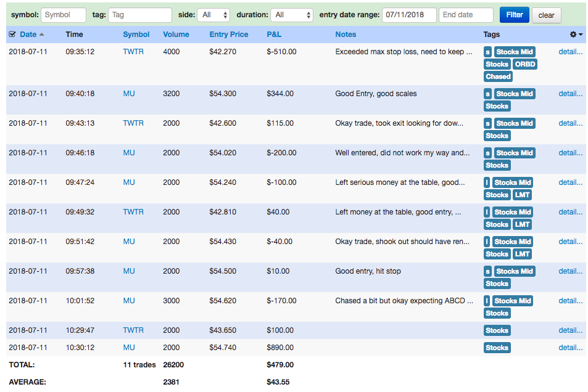This screenshot has width=588, height=392.
Task: Click LMT tag in 09:51:42 MU row
Action: click(522, 254)
